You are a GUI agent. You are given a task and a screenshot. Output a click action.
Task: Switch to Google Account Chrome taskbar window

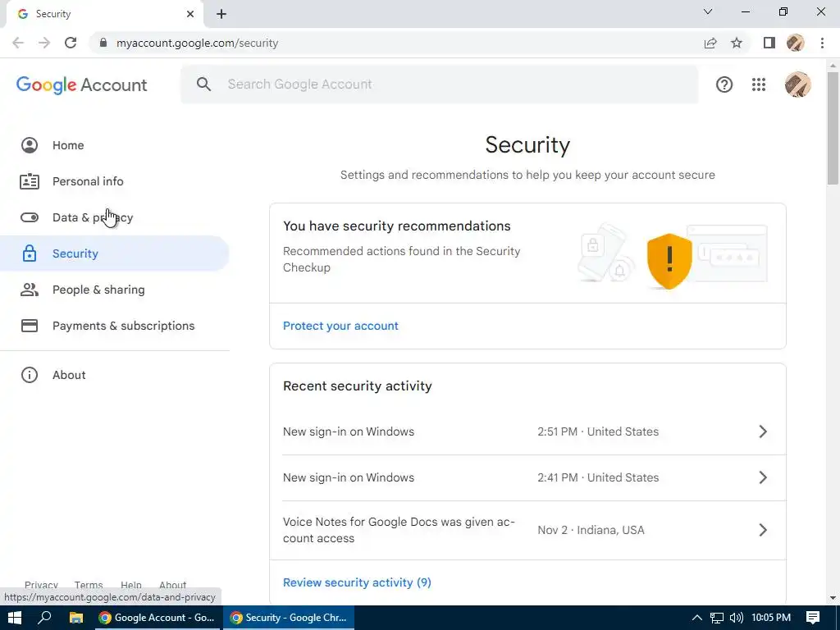157,618
